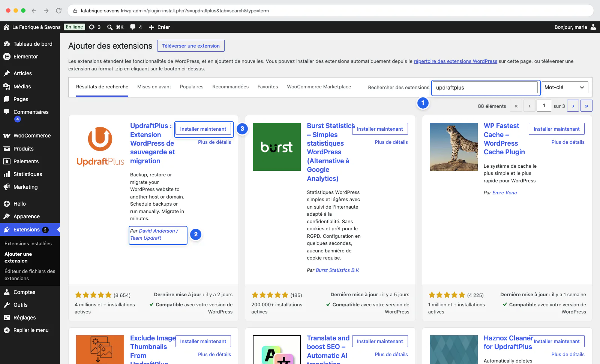
Task: Open the Mot-clé search type dropdown
Action: click(564, 87)
